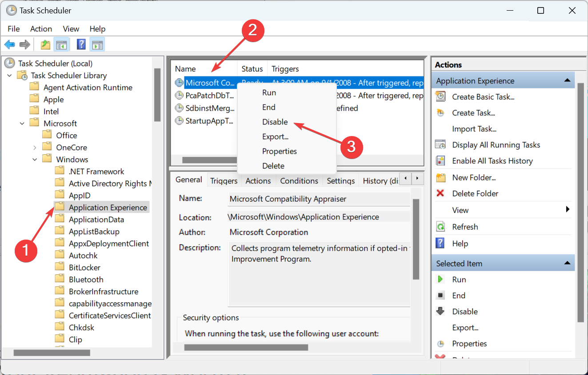Image resolution: width=588 pixels, height=375 pixels.
Task: Click Import Task in Actions pane
Action: 474,129
